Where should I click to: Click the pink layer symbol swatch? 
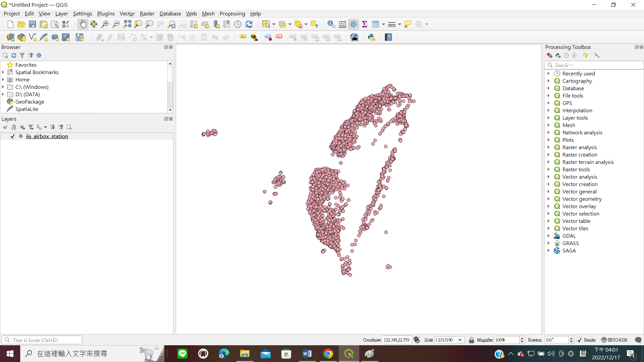coord(21,136)
